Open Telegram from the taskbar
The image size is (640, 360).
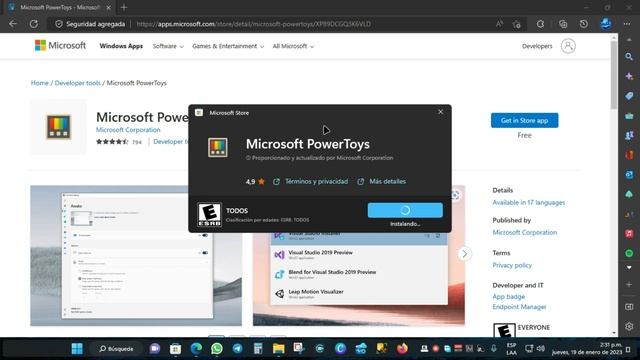(x=237, y=349)
